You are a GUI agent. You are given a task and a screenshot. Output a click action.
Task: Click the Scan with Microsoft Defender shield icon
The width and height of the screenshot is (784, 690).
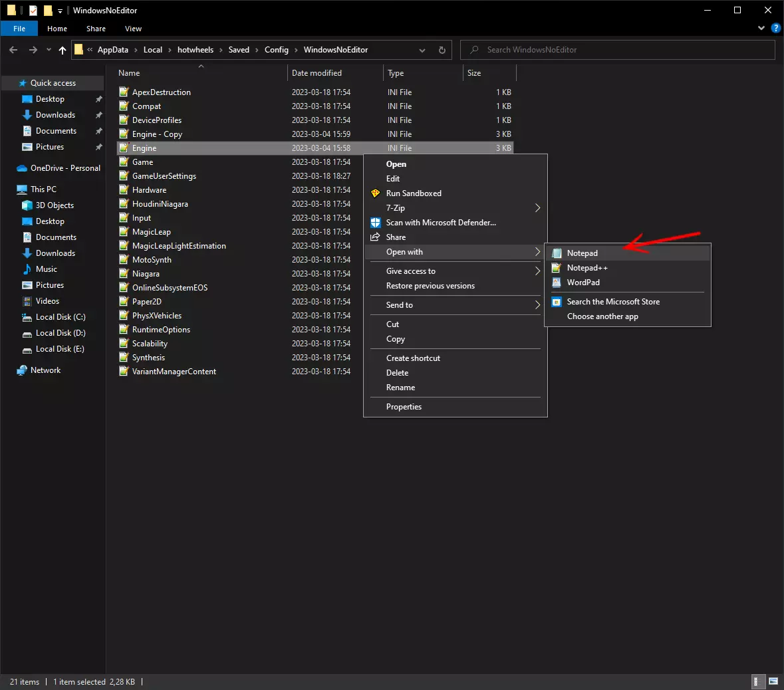point(376,223)
